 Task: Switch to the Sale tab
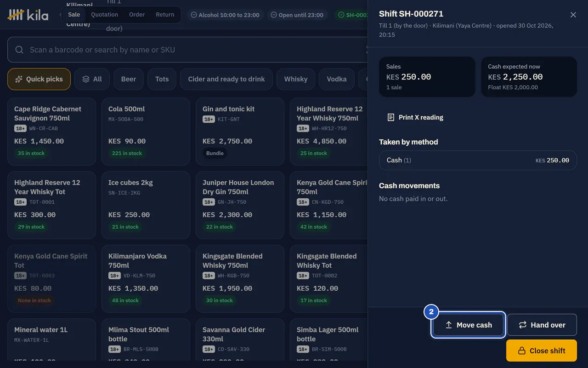[74, 14]
